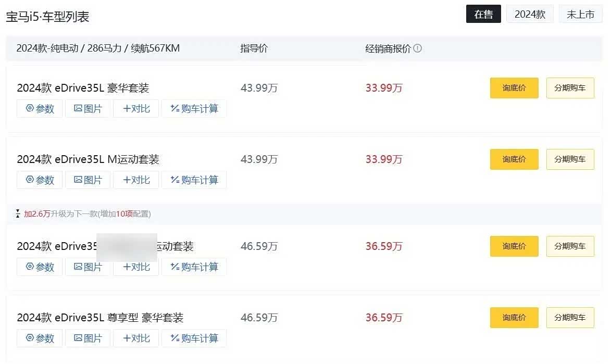Image resolution: width=611 pixels, height=364 pixels.
Task: Add eDrive35L M运动套装 to 对比
Action: coord(136,180)
